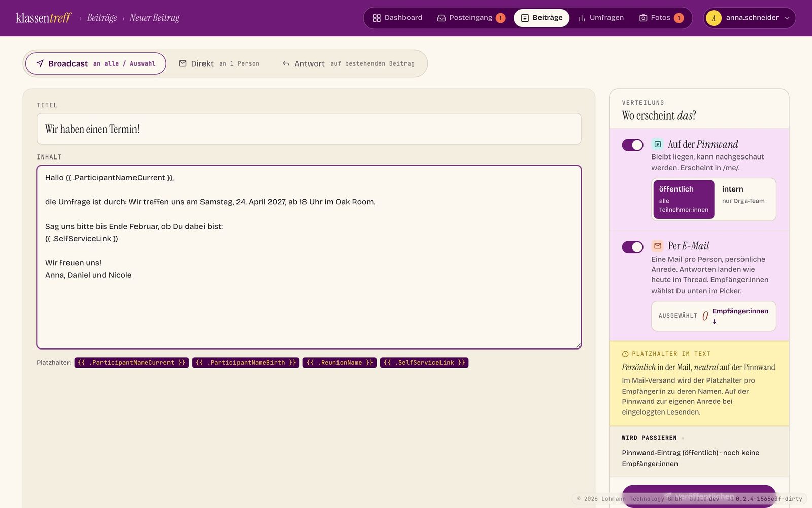Click the Dashboard grid icon
This screenshot has height=508, width=812.
coord(377,18)
